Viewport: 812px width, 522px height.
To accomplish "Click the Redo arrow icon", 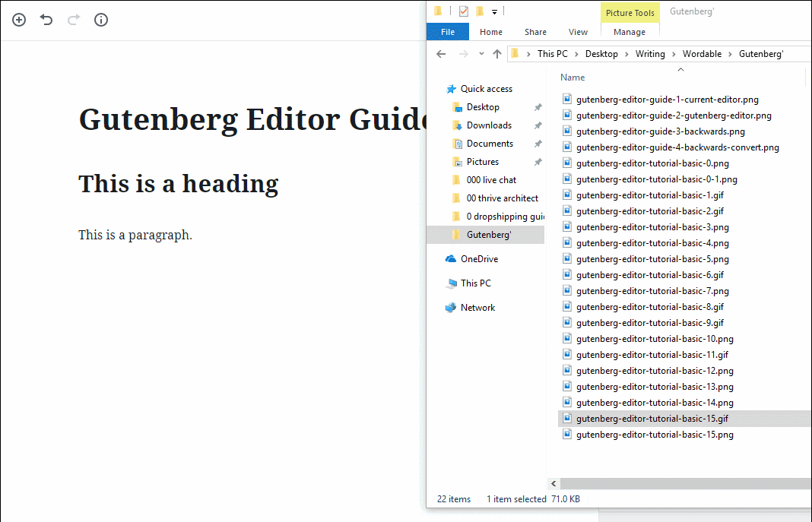I will pyautogui.click(x=74, y=20).
